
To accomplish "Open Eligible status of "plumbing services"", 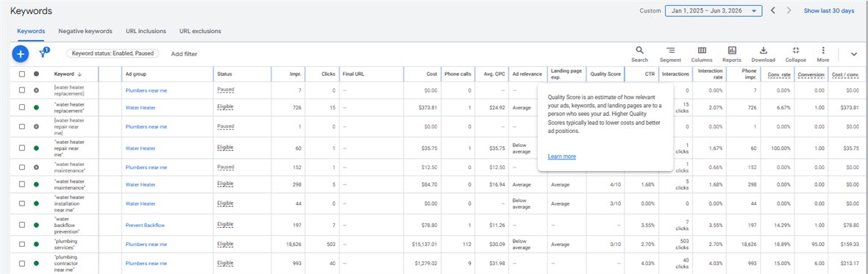I will (x=225, y=244).
